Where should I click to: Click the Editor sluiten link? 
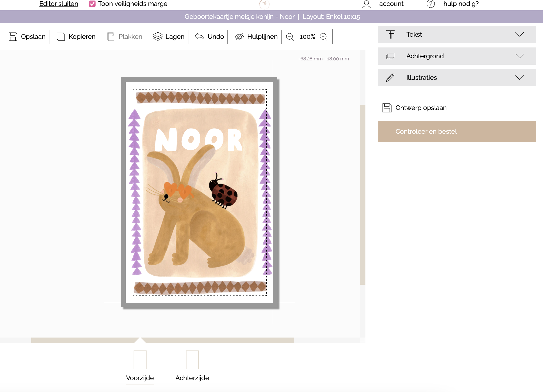pyautogui.click(x=59, y=4)
